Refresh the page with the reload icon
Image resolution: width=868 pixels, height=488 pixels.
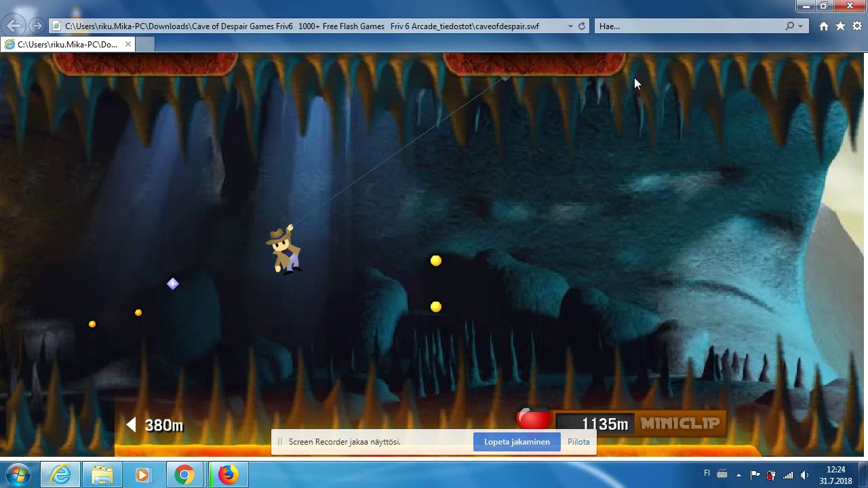point(582,26)
